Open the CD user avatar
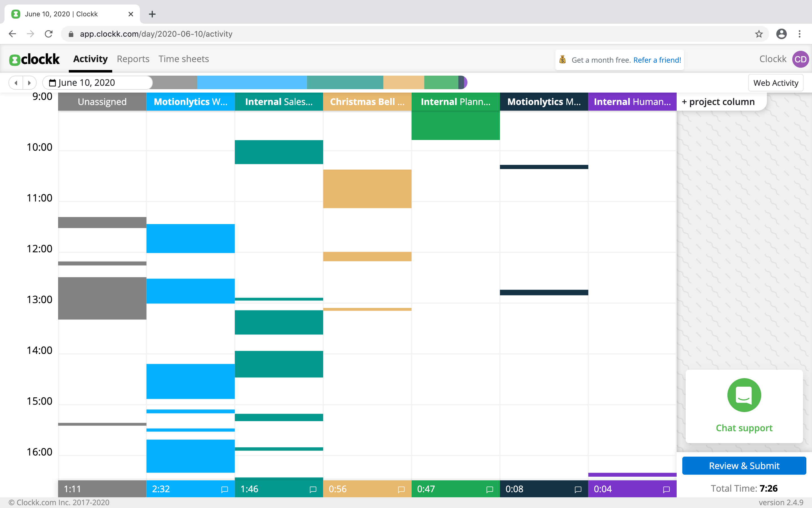 tap(800, 60)
